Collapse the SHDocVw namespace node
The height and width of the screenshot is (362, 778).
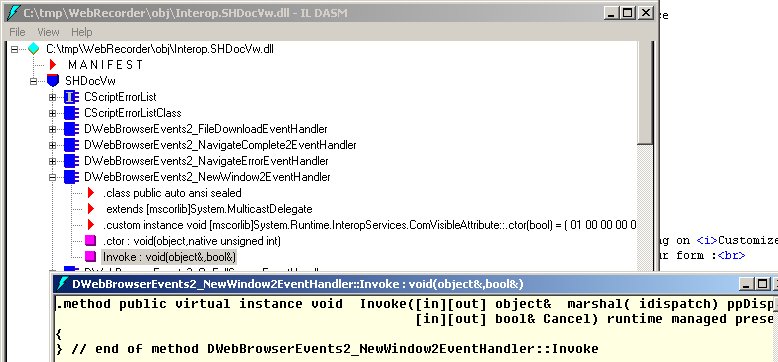[x=33, y=81]
